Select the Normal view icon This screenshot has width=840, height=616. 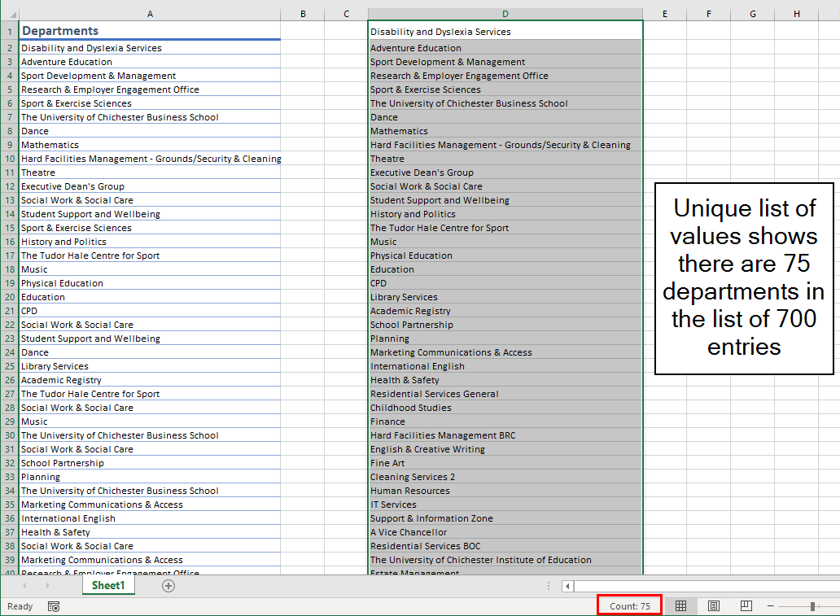click(681, 606)
